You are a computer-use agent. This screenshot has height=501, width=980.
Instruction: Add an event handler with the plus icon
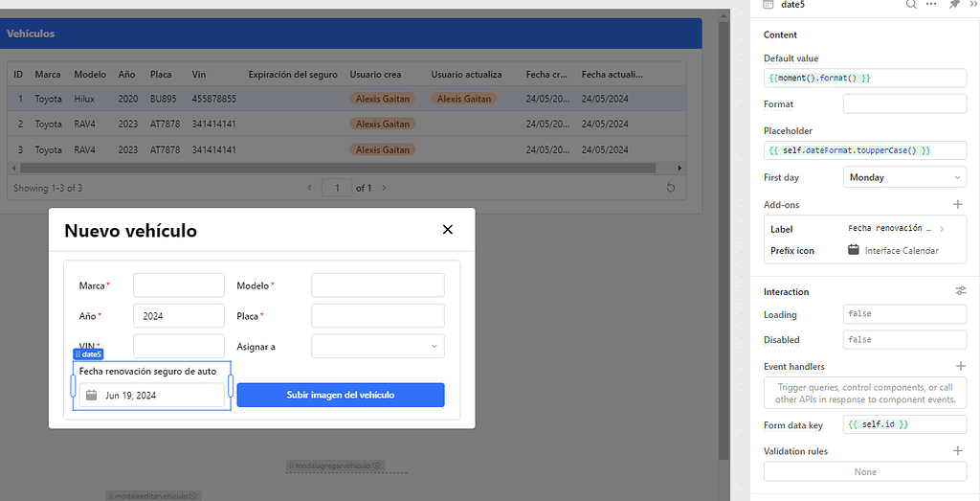click(x=961, y=366)
